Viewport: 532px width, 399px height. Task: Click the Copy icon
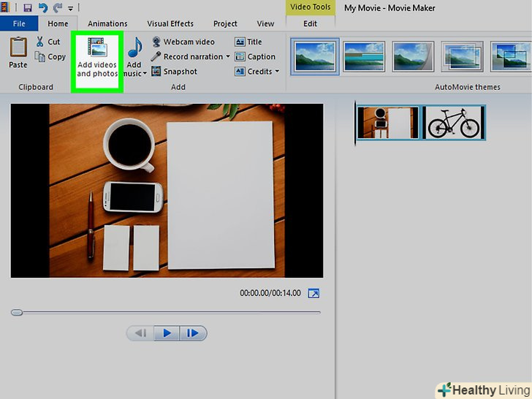coord(40,57)
